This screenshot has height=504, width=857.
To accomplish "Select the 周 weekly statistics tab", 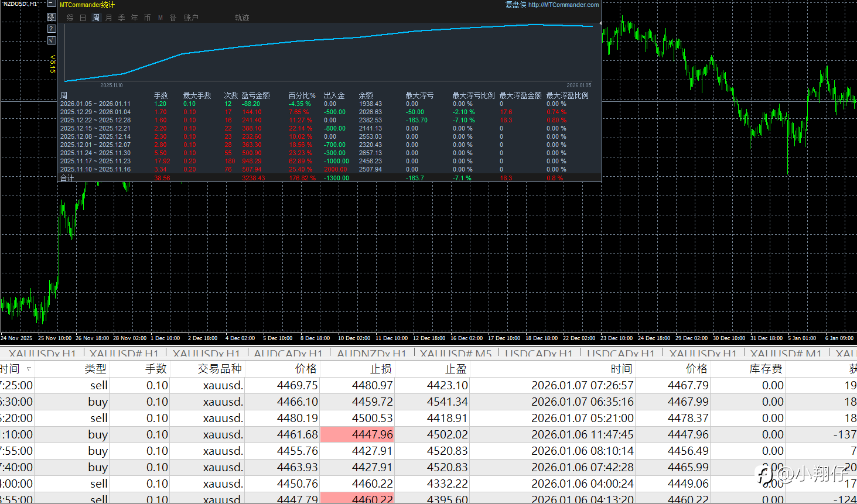I will tap(96, 18).
